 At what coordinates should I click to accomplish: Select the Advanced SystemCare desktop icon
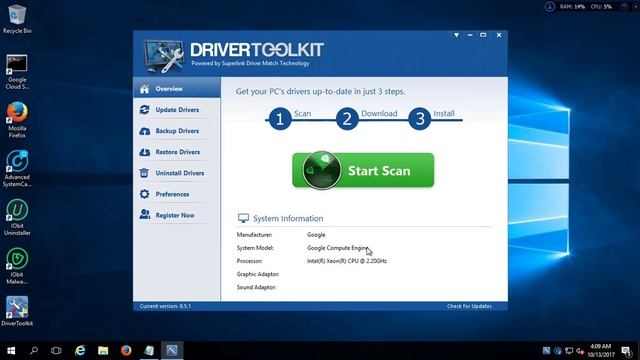click(17, 169)
